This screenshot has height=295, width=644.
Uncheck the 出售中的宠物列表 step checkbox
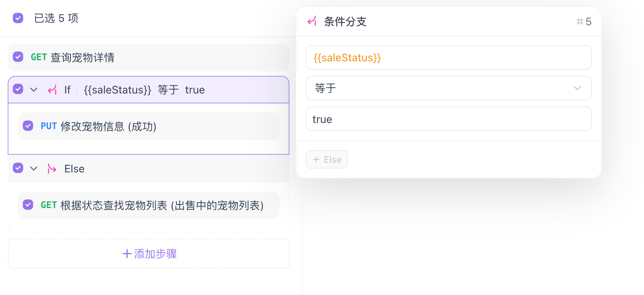point(28,205)
